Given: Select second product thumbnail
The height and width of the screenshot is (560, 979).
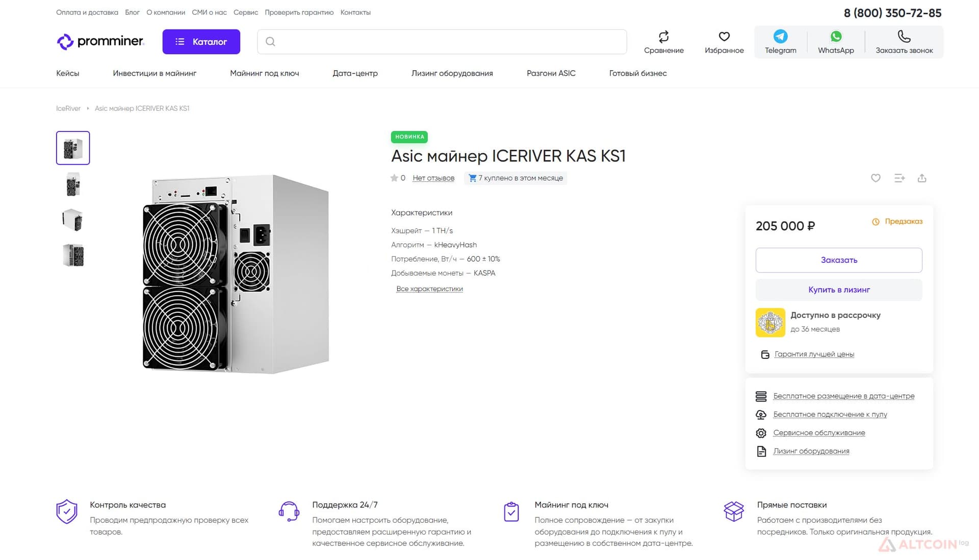Looking at the screenshot, I should click(x=73, y=184).
